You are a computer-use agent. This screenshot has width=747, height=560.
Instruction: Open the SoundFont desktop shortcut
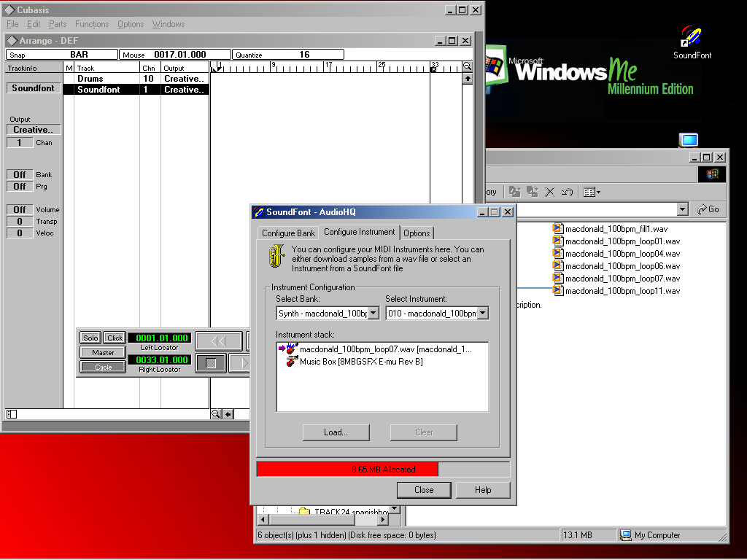(x=692, y=43)
